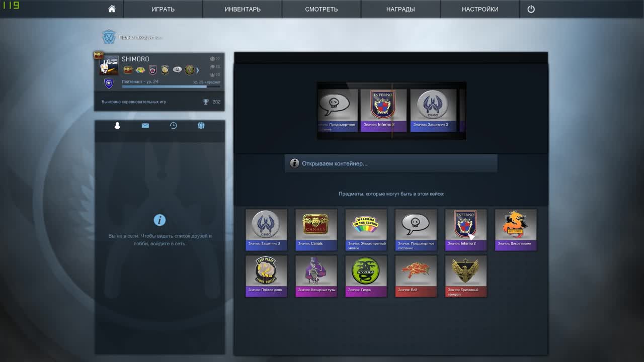Image resolution: width=644 pixels, height=362 pixels.
Task: Click the yellow Easy Peasy pin in profile
Action: (165, 70)
